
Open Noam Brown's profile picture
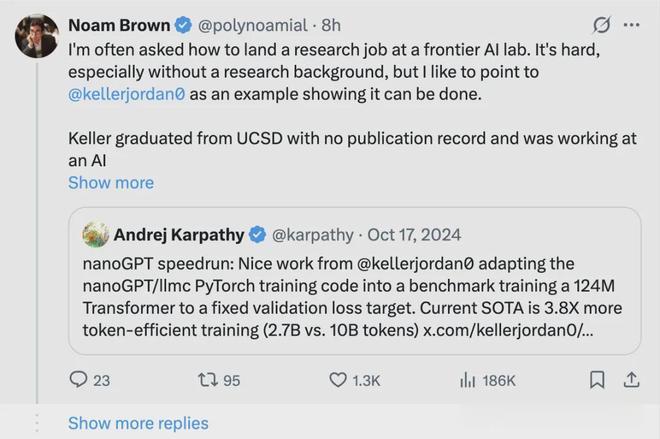pyautogui.click(x=36, y=36)
